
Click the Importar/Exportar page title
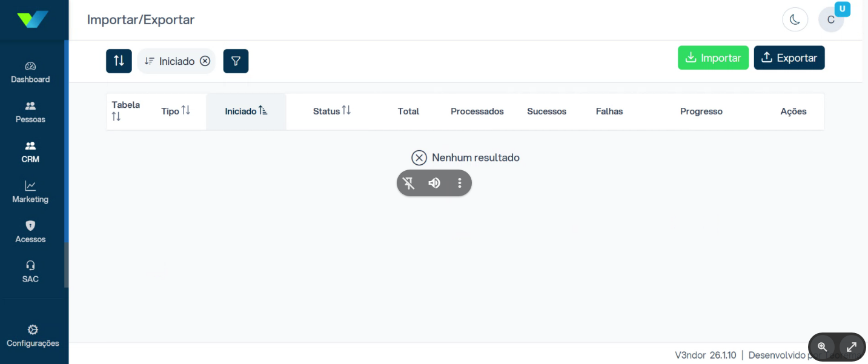pyautogui.click(x=141, y=19)
